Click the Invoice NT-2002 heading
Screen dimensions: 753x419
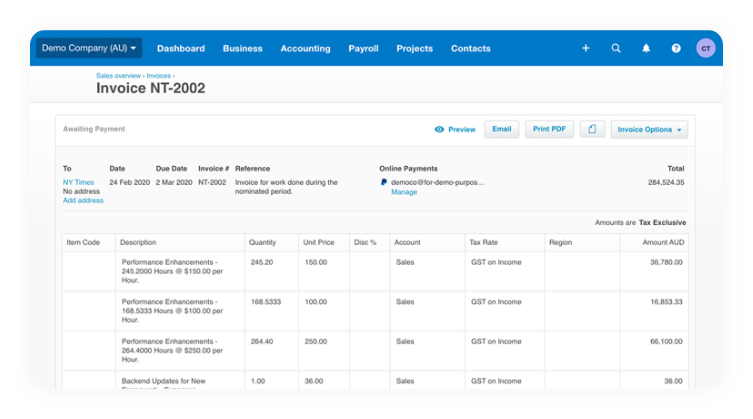[x=150, y=88]
